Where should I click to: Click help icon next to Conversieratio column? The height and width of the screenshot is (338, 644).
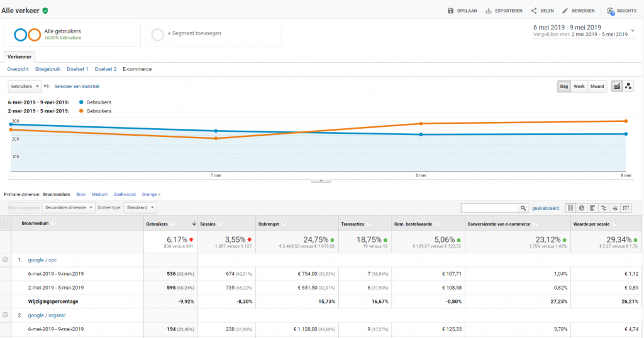point(535,224)
